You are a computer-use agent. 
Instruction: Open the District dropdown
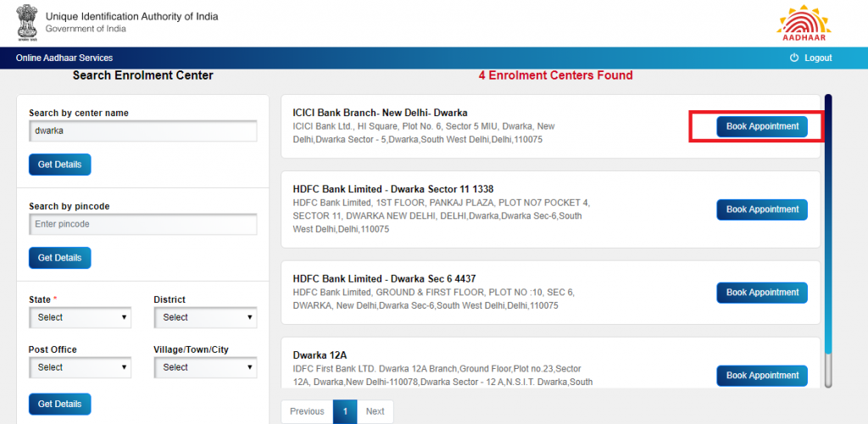(205, 318)
